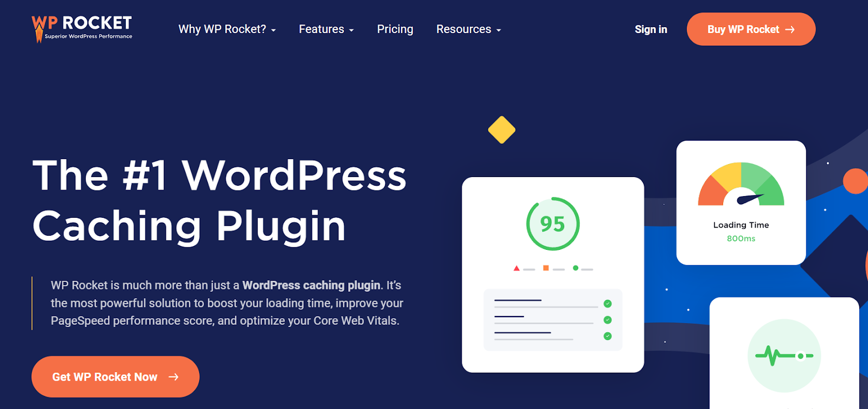868x409 pixels.
Task: Click the Loading Time label
Action: click(741, 225)
